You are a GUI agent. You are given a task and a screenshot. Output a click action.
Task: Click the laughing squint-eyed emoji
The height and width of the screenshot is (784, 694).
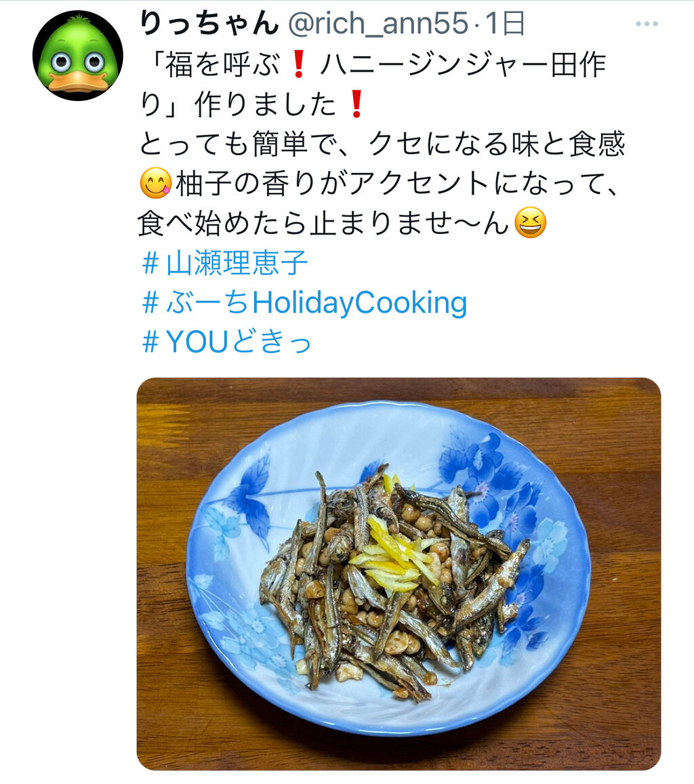[x=531, y=222]
